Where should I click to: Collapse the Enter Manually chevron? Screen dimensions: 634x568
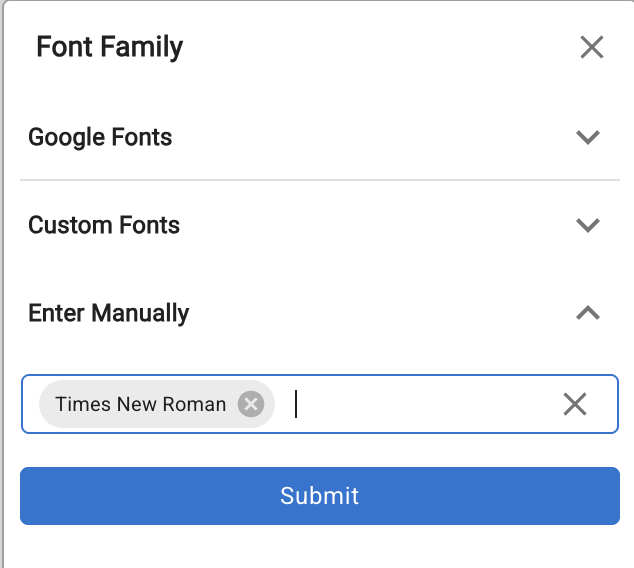[x=588, y=313]
